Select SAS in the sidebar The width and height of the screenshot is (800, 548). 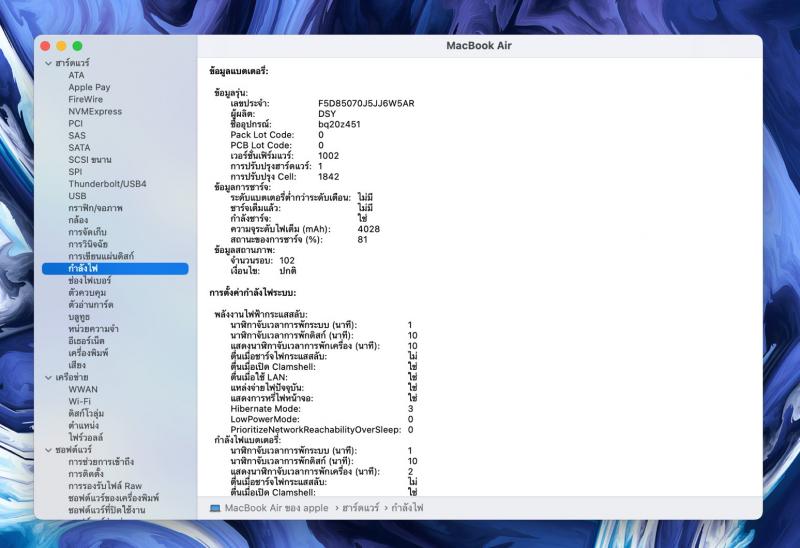[77, 136]
